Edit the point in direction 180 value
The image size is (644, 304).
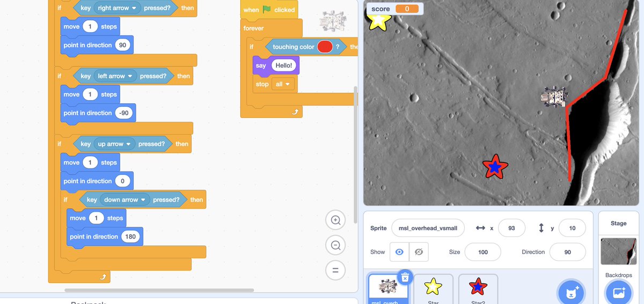point(131,236)
